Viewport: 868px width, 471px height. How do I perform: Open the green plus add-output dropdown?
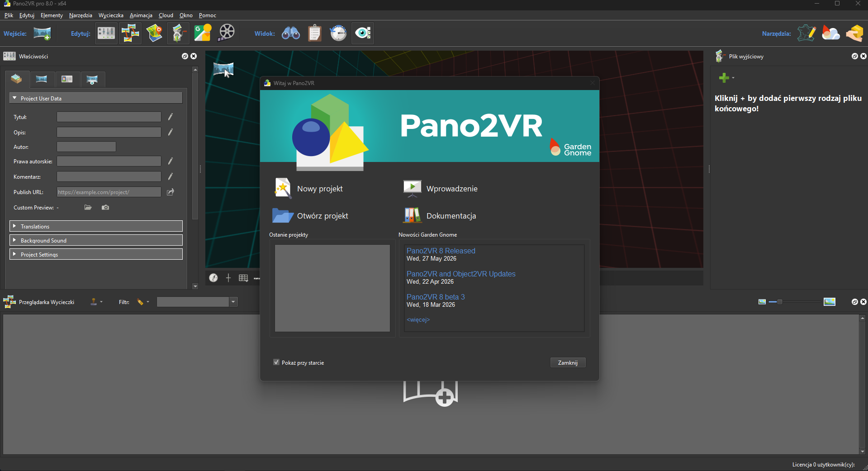(x=726, y=78)
